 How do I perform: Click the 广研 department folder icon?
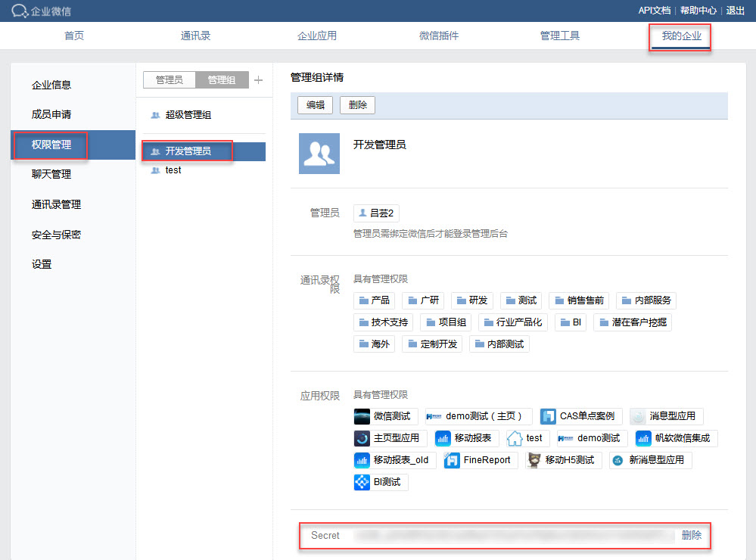pos(412,300)
